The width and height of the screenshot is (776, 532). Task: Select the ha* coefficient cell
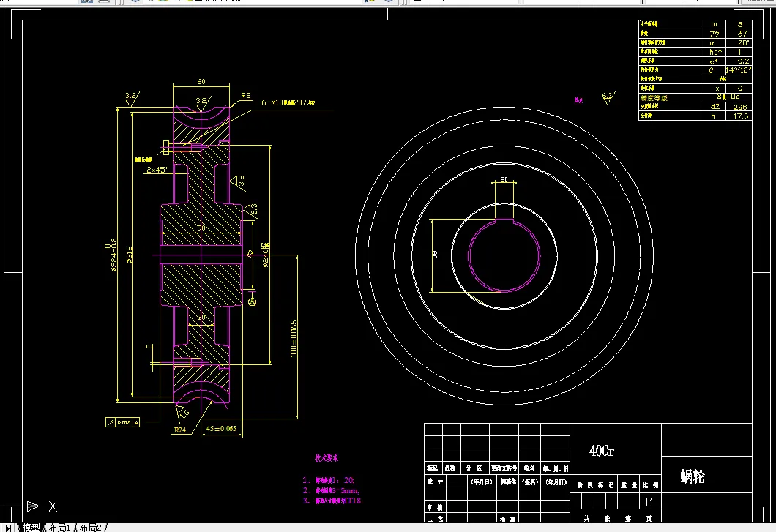[714, 51]
